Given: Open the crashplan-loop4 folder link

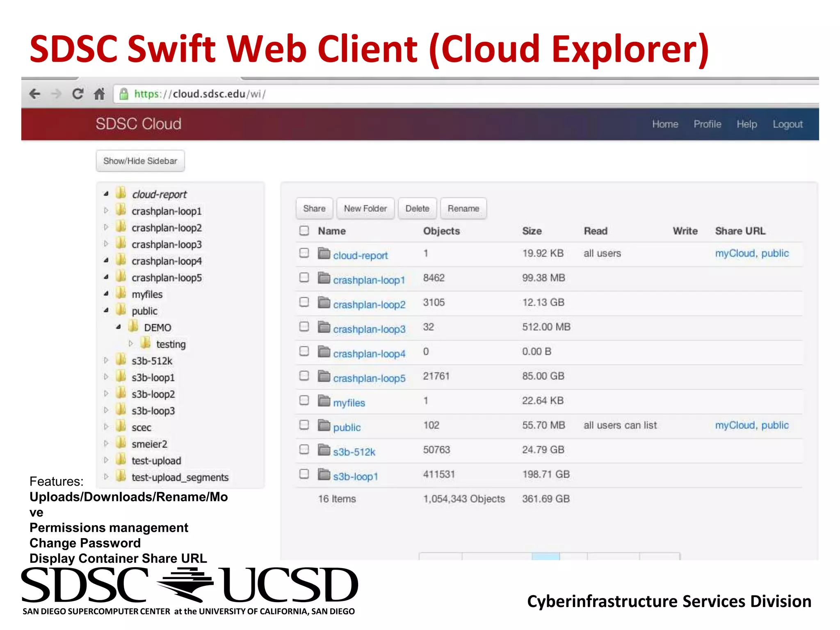Looking at the screenshot, I should click(369, 354).
